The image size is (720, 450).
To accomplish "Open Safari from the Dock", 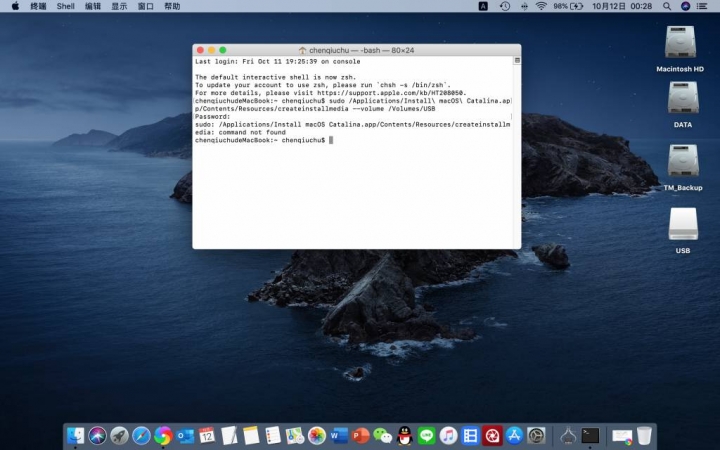I will tap(141, 435).
